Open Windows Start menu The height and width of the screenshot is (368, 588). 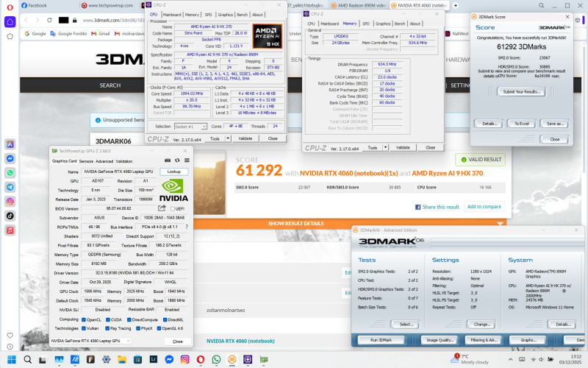point(12,359)
